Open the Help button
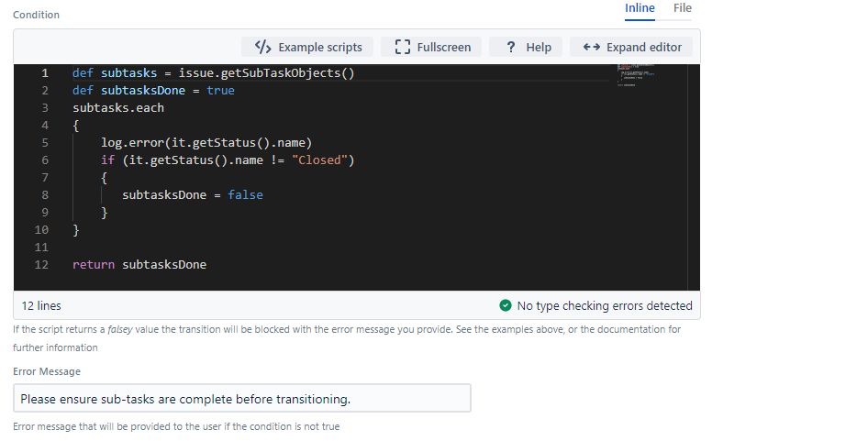This screenshot has height=441, width=868. pos(526,47)
